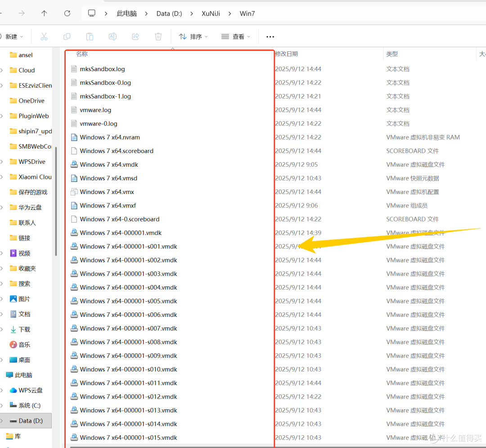The image size is (486, 448).
Task: Click Data (D:) in the address bar
Action: (169, 14)
